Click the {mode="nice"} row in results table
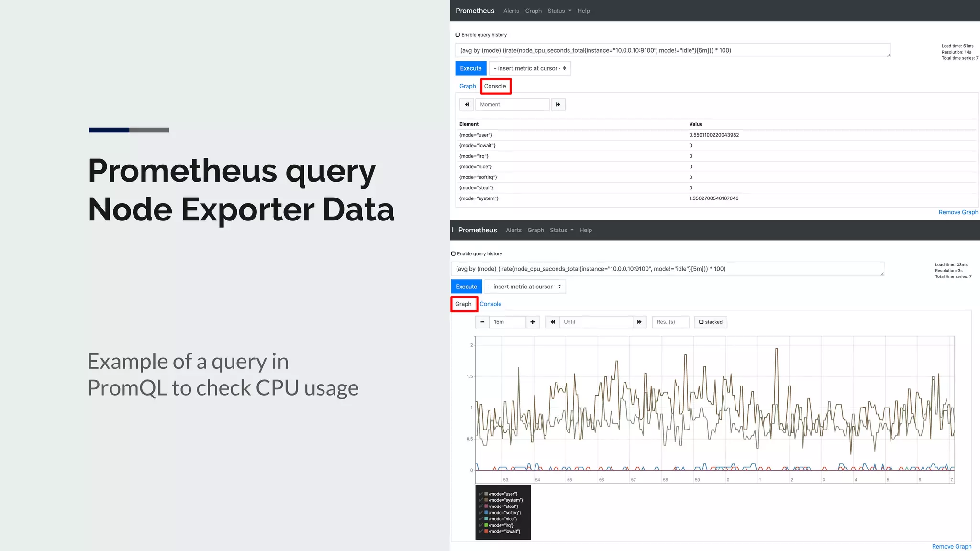This screenshot has width=980, height=551. [716, 166]
